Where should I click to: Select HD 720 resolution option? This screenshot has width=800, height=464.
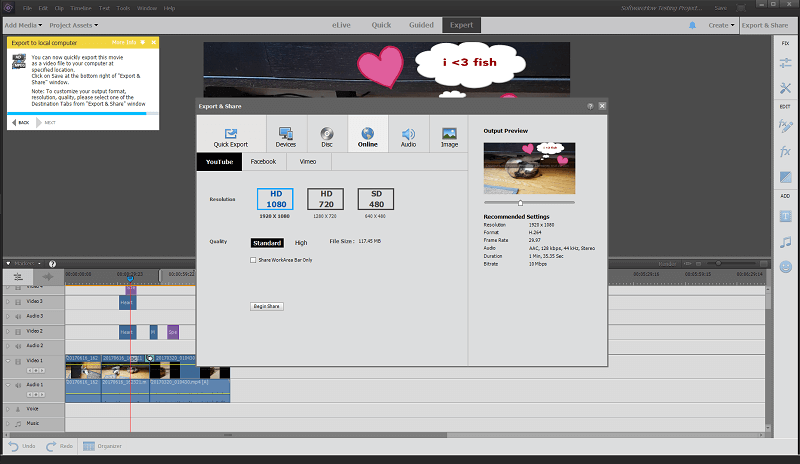[326, 199]
